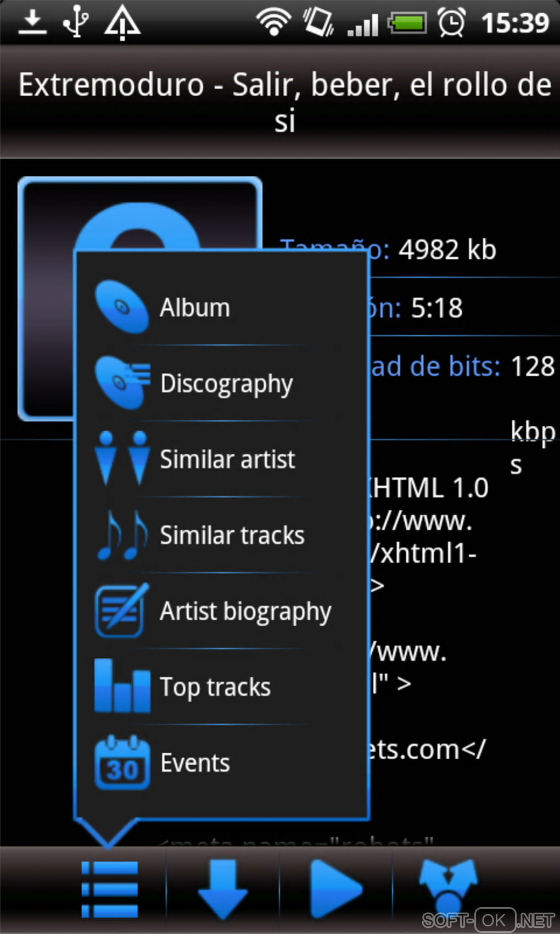Open the Album disc icon
Viewport: 560px width, 934px height.
coord(122,307)
